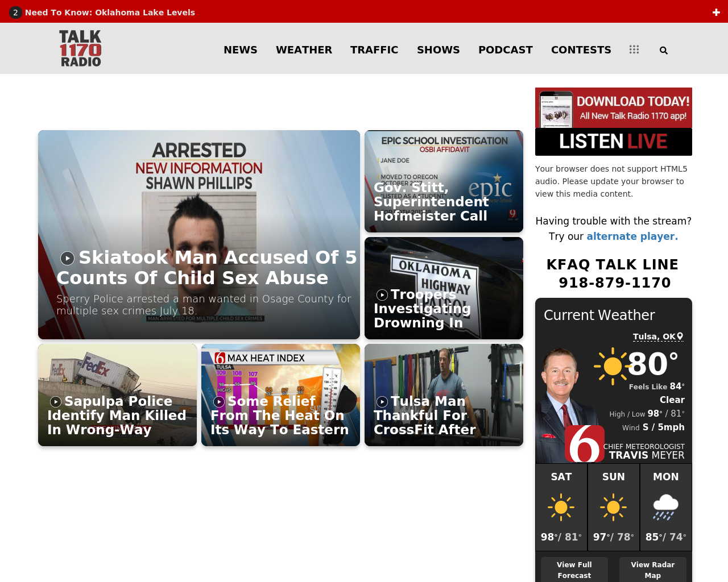Click the Talk 1170 Radio logo
This screenshot has height=582, width=728.
point(80,49)
